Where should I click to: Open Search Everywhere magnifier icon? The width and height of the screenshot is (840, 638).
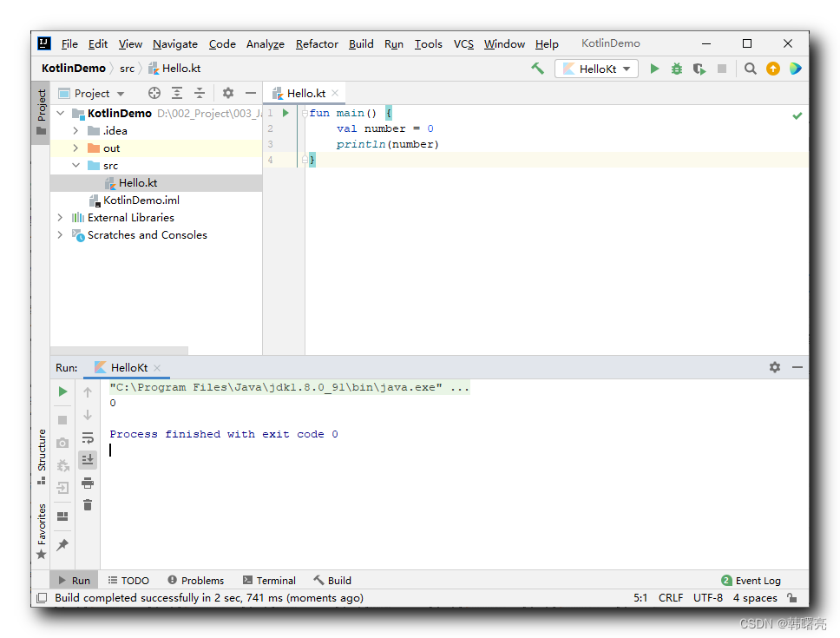point(751,69)
